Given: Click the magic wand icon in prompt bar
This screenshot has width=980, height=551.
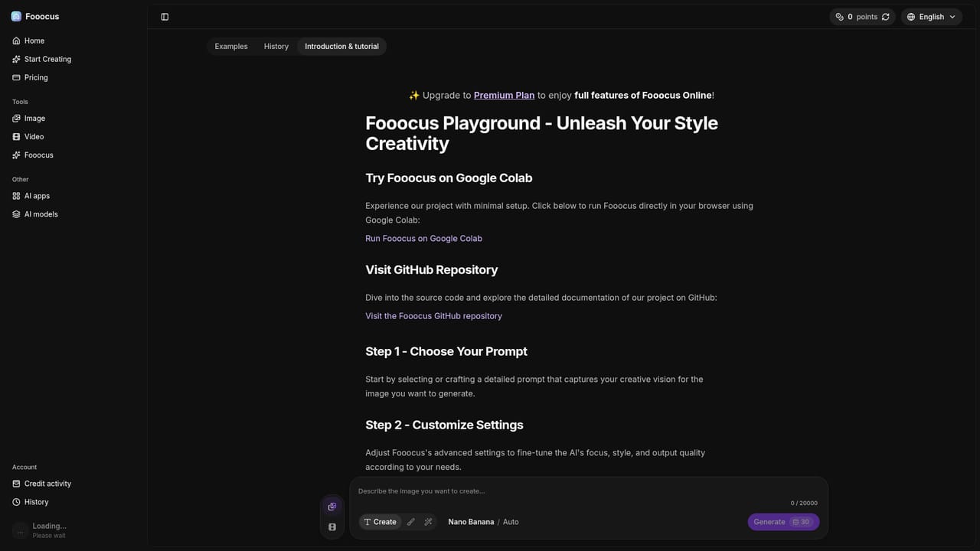Looking at the screenshot, I should pyautogui.click(x=429, y=522).
